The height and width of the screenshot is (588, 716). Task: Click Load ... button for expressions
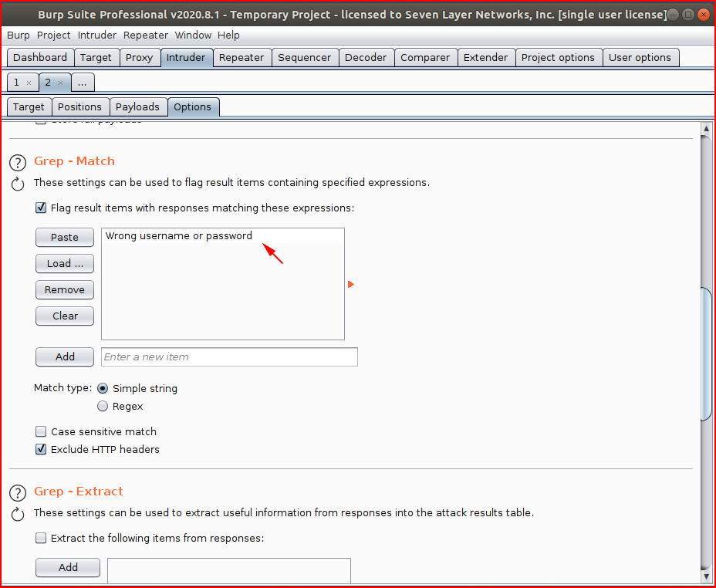[x=65, y=263]
